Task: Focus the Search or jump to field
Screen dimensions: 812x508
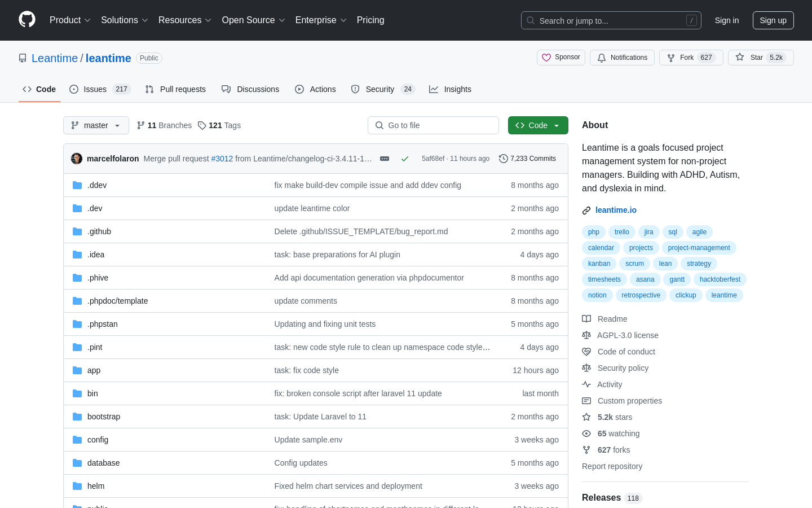Action: coord(611,20)
